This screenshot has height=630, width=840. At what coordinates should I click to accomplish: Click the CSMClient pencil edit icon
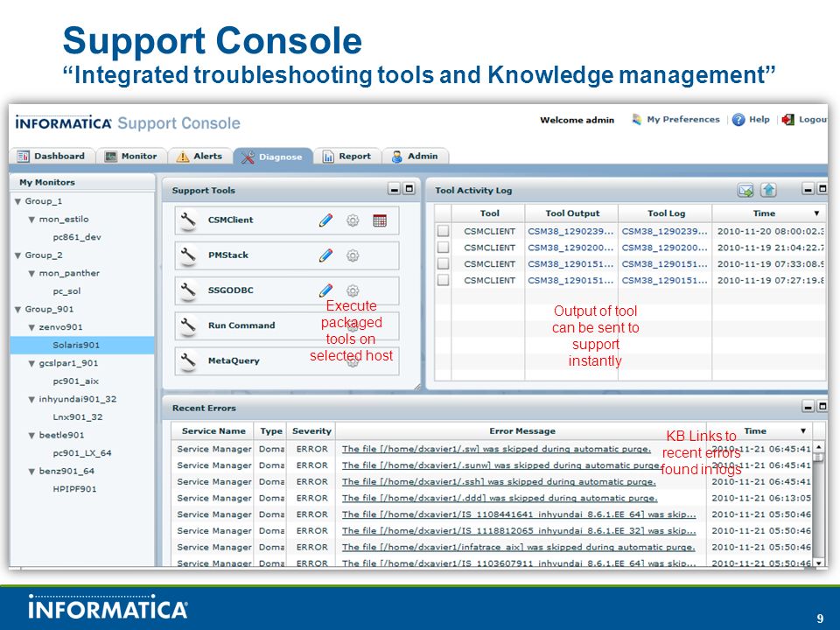pyautogui.click(x=325, y=220)
